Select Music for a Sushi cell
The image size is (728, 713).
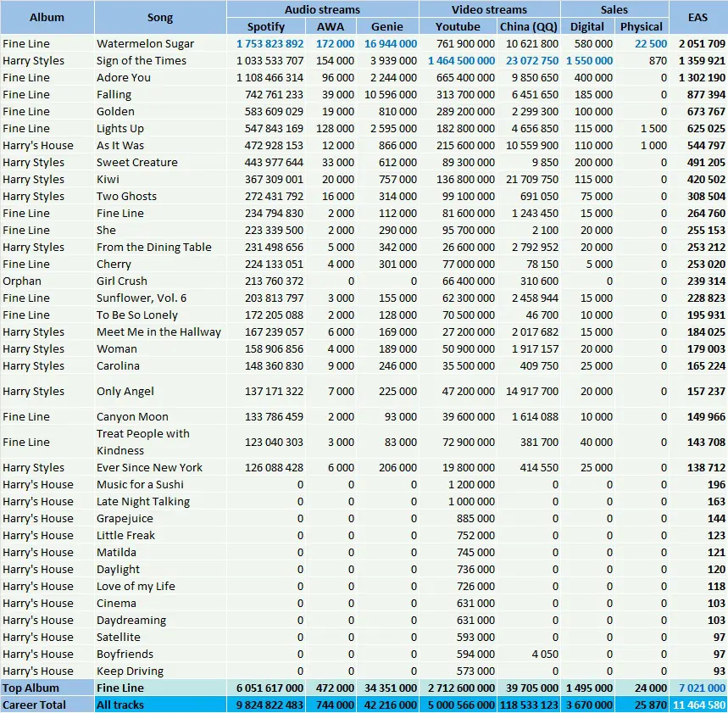(x=160, y=484)
